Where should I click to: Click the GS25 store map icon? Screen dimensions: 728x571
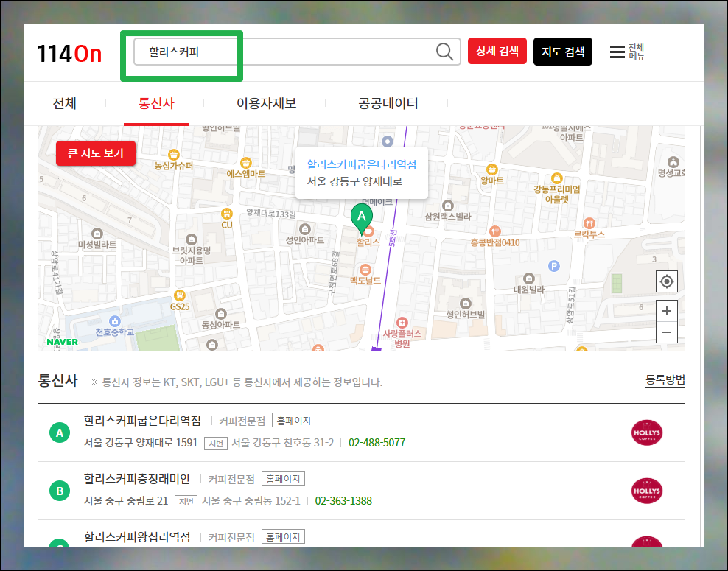180,295
